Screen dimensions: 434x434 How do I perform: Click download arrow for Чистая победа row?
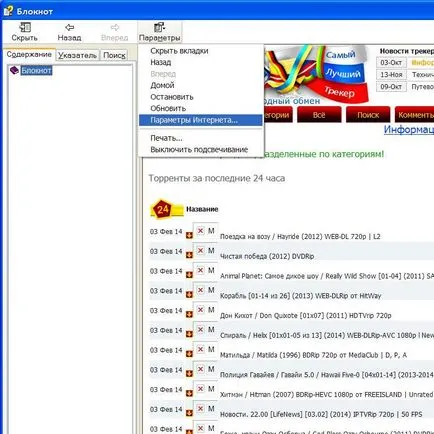click(189, 255)
